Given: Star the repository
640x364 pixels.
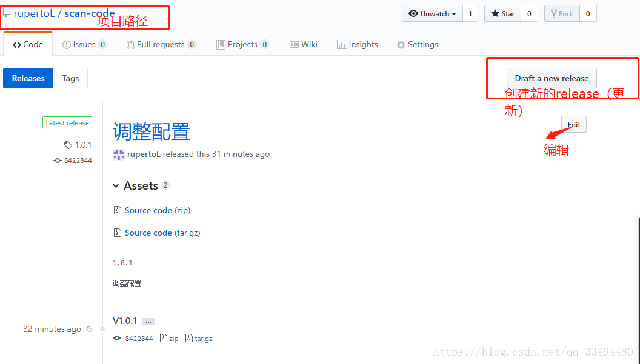Looking at the screenshot, I should coord(503,13).
